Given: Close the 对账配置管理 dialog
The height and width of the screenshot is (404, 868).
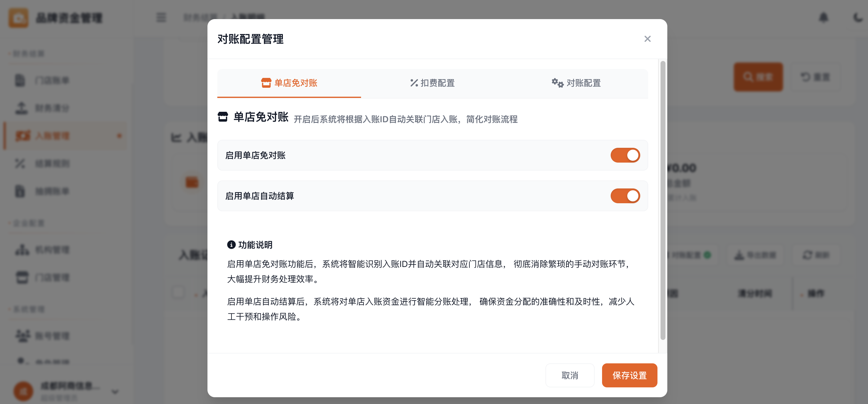Looking at the screenshot, I should (x=647, y=39).
